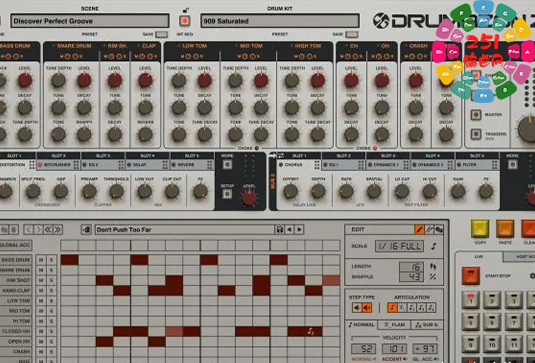The width and height of the screenshot is (535, 363).
Task: Open the pattern name Don't Push Too Far
Action: click(184, 230)
